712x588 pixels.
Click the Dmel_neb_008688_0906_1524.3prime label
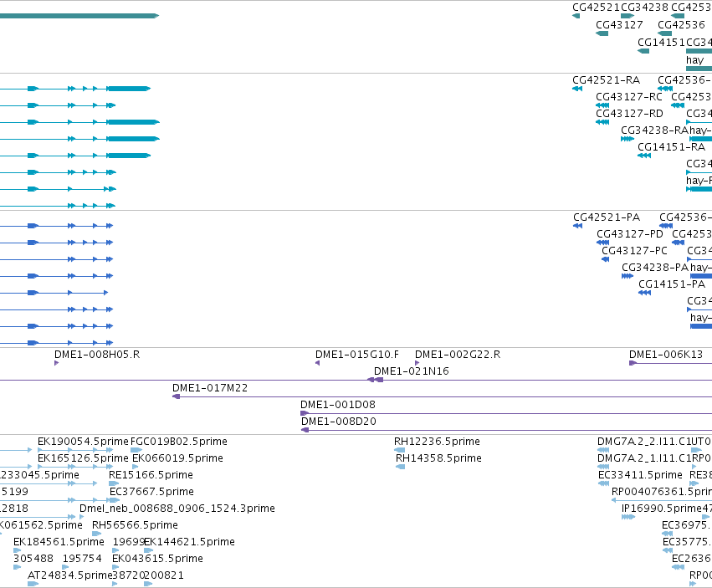[x=177, y=509]
